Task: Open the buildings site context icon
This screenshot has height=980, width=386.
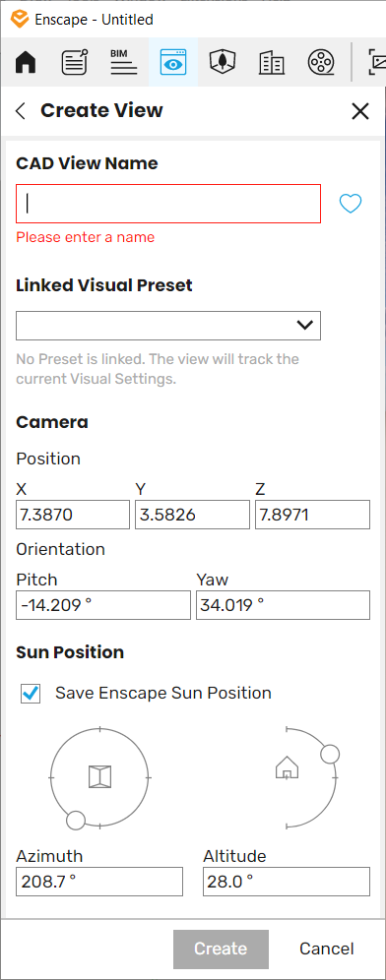Action: pyautogui.click(x=272, y=63)
